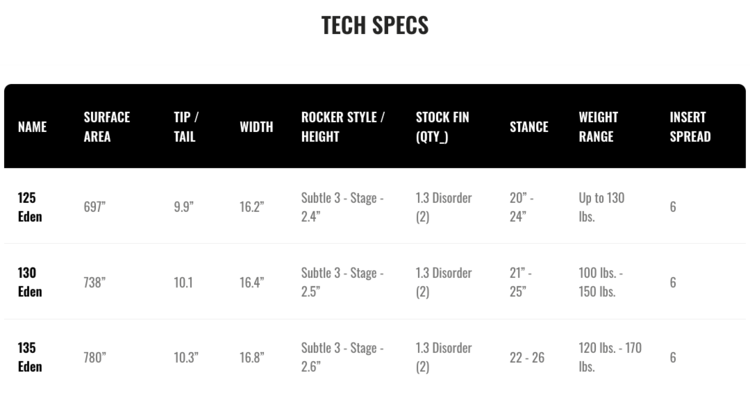
Task: Click the 120 lbs. - 170 lbs. cell
Action: [x=610, y=357]
